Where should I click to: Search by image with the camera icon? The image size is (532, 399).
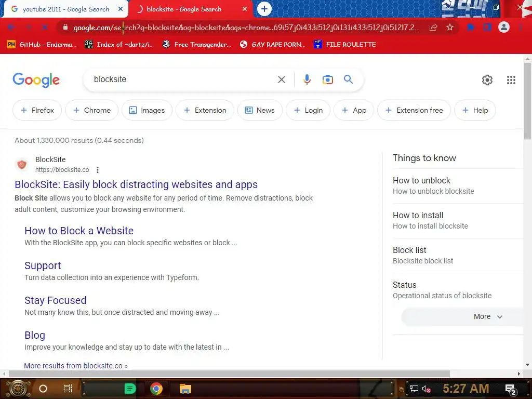327,79
